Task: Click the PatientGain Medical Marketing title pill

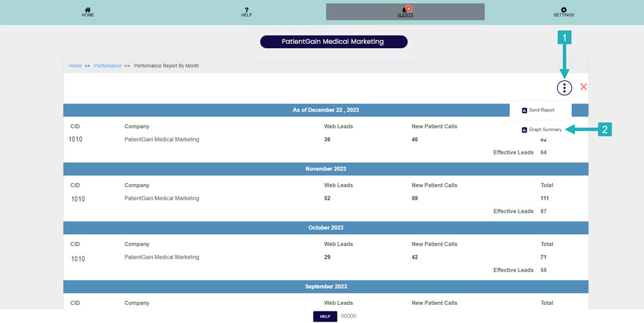Action: pyautogui.click(x=334, y=42)
